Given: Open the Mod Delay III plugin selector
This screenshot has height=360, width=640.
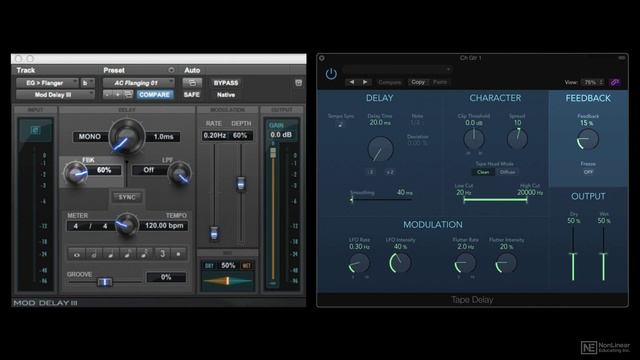Looking at the screenshot, I should [55, 95].
